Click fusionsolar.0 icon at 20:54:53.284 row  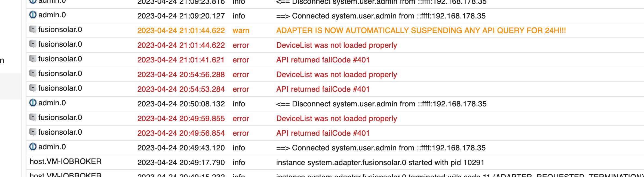33,88
